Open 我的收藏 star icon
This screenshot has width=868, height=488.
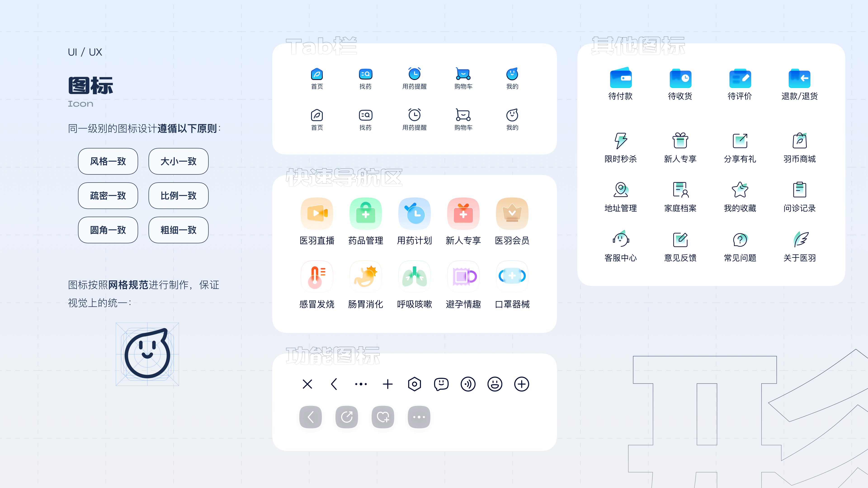[740, 190]
